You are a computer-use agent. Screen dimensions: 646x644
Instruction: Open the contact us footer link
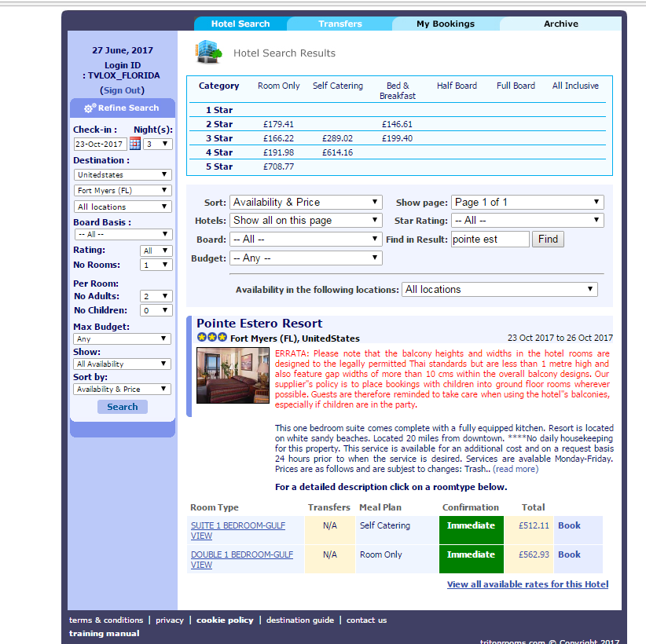(x=366, y=620)
